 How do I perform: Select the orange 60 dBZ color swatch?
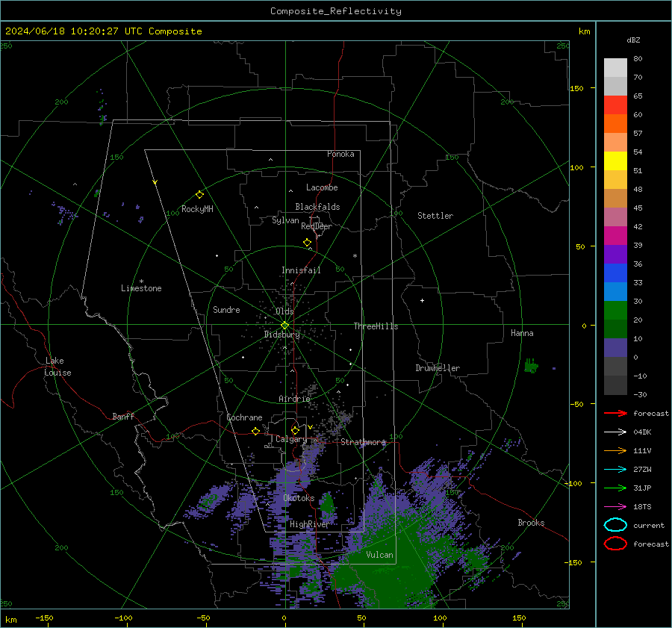click(615, 123)
